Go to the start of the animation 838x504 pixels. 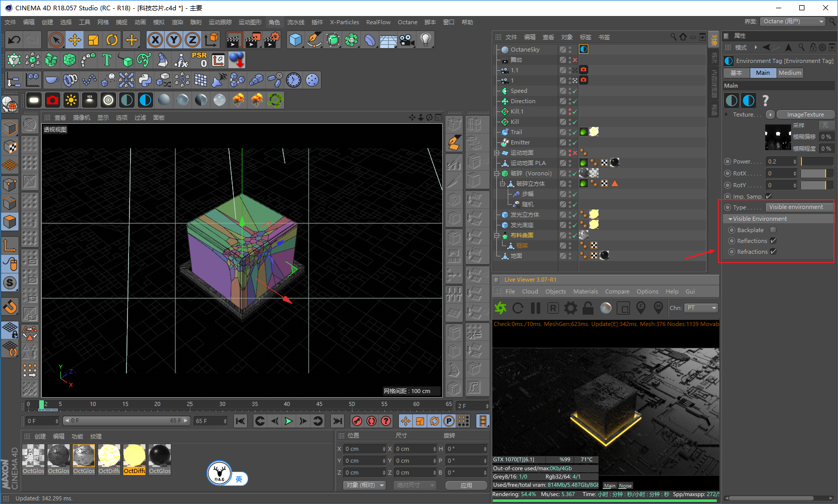pos(240,421)
